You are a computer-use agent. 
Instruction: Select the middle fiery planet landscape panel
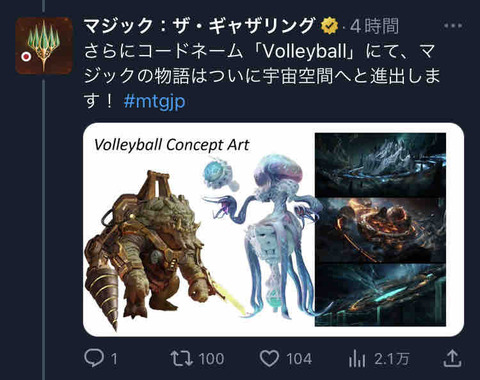click(x=380, y=230)
